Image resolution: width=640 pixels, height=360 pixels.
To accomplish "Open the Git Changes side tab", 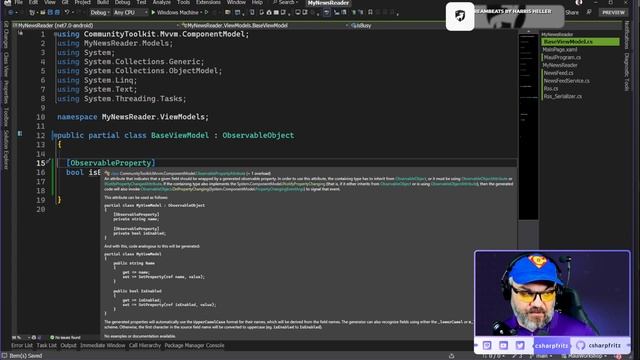I will 6,34.
